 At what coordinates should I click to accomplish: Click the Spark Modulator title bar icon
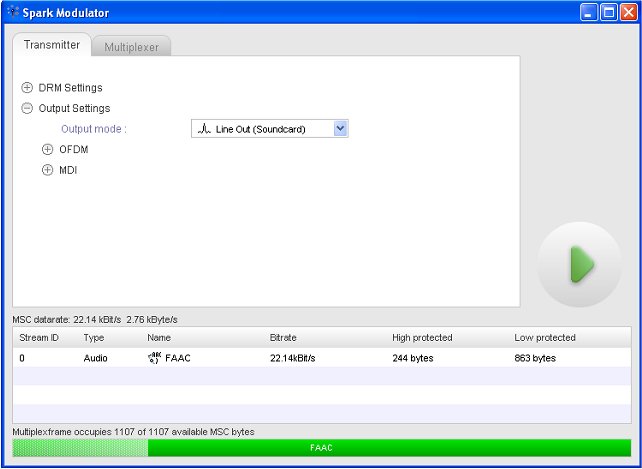point(12,13)
